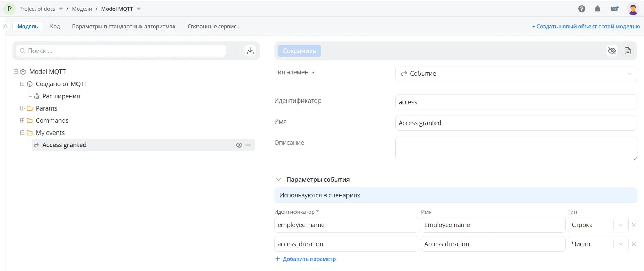Click the My events open folder icon
This screenshot has height=271, width=644.
point(30,133)
